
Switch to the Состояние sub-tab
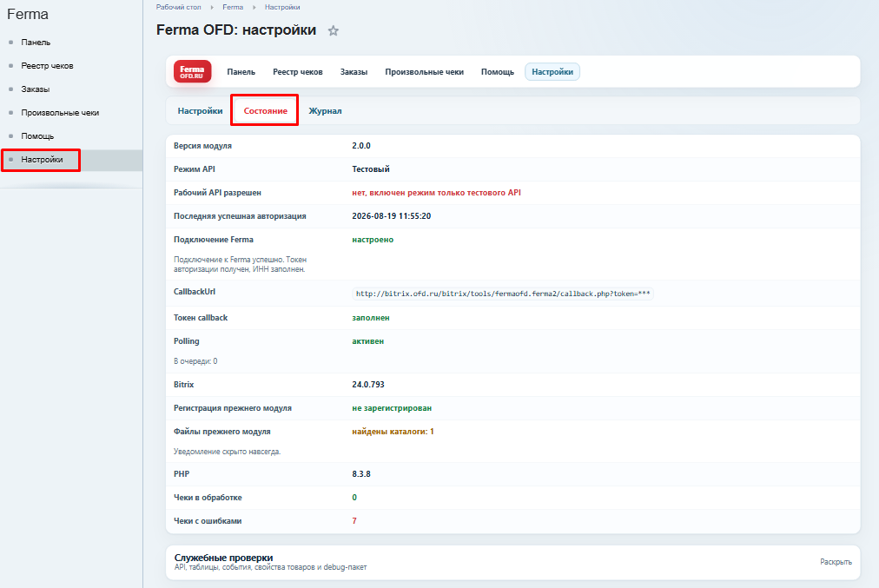[x=265, y=111]
